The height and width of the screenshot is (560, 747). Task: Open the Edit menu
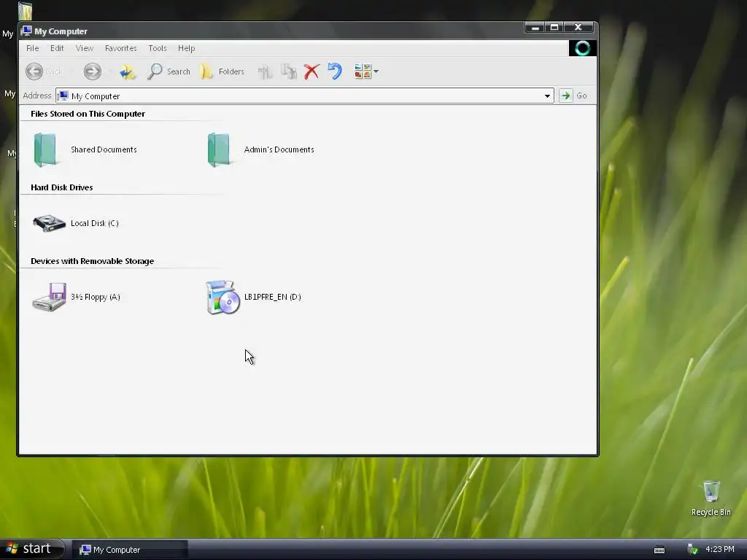tap(57, 48)
